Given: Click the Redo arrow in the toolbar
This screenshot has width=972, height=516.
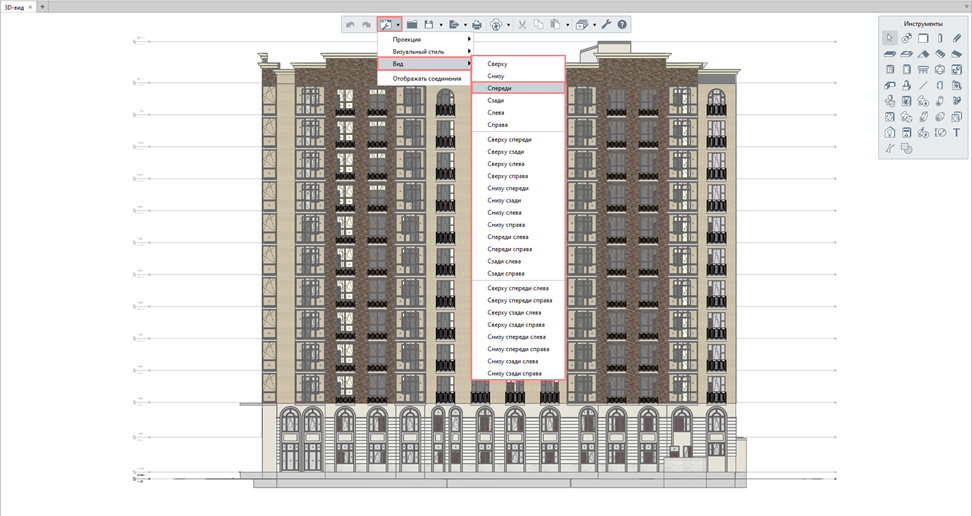Looking at the screenshot, I should tap(366, 25).
